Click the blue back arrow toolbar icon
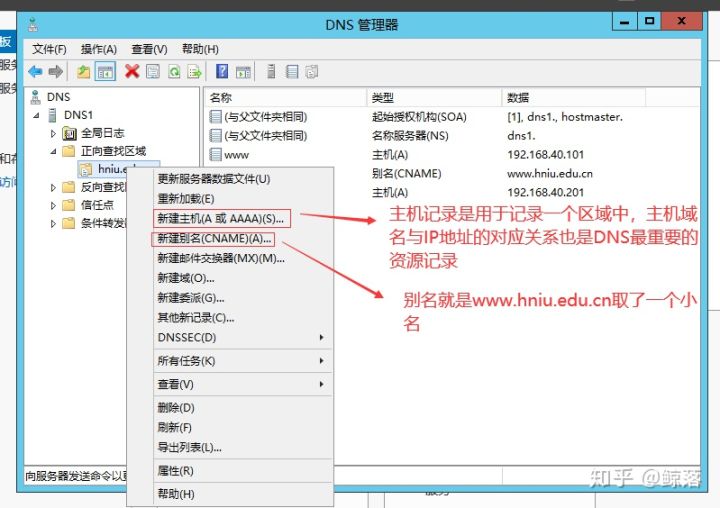This screenshot has width=720, height=508. coord(35,72)
